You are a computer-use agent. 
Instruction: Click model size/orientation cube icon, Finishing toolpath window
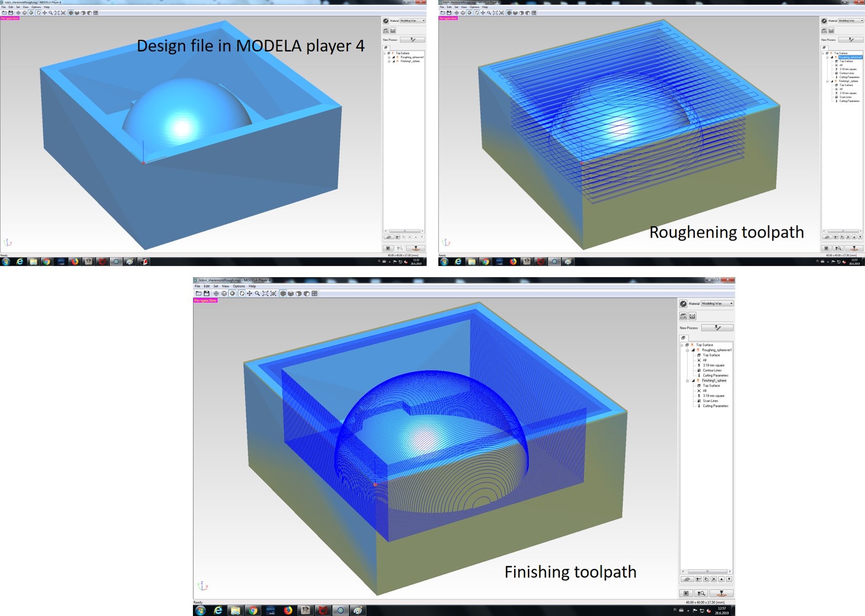(x=683, y=316)
